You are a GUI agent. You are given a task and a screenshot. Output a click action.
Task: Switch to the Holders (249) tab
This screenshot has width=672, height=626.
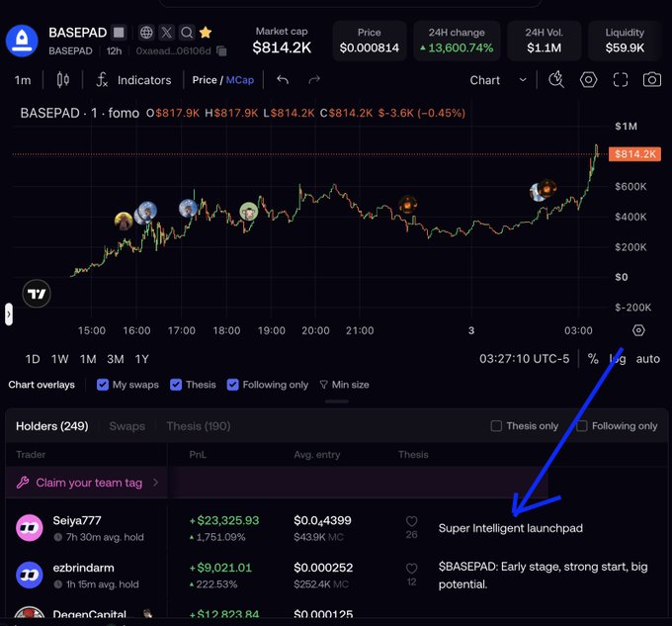click(51, 426)
